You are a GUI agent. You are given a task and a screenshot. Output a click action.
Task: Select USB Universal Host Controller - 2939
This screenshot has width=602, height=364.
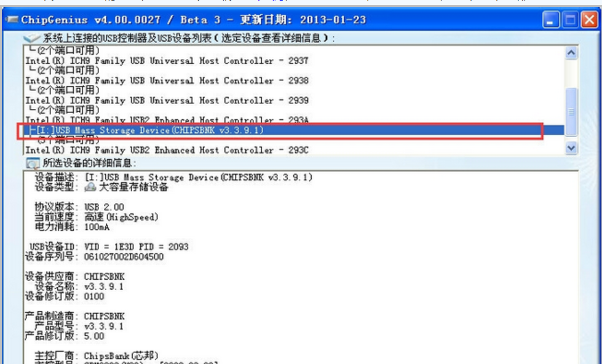(166, 100)
